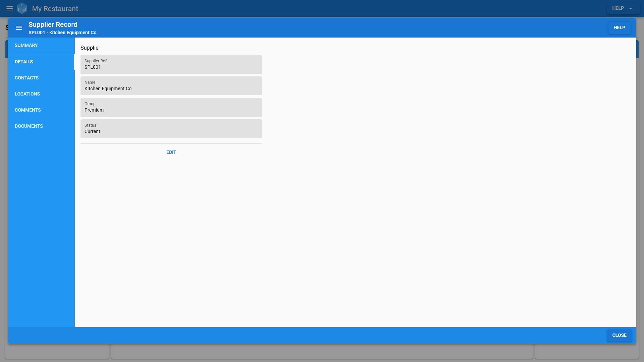Open LOCATIONS section in sidebar

tap(28, 94)
